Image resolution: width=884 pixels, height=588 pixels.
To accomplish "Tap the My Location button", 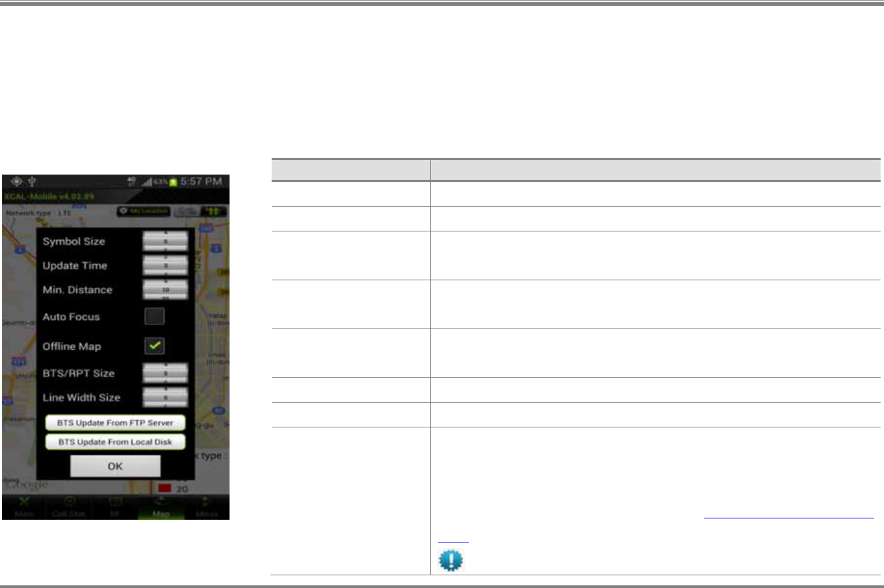I will tap(143, 211).
